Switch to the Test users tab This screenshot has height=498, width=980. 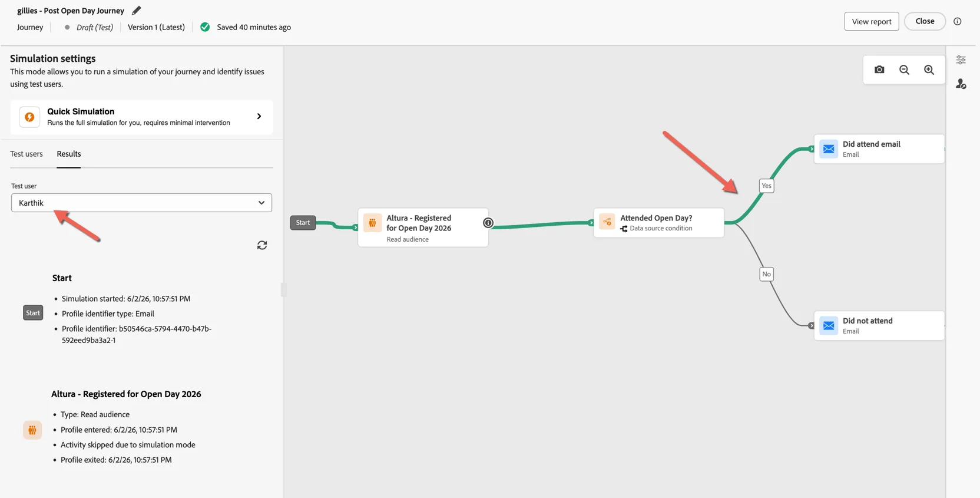point(27,154)
